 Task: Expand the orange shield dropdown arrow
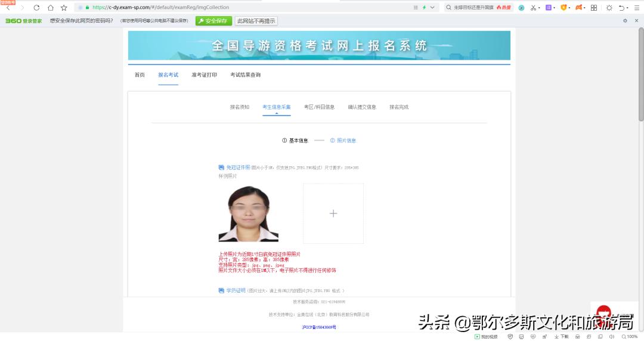[x=569, y=8]
